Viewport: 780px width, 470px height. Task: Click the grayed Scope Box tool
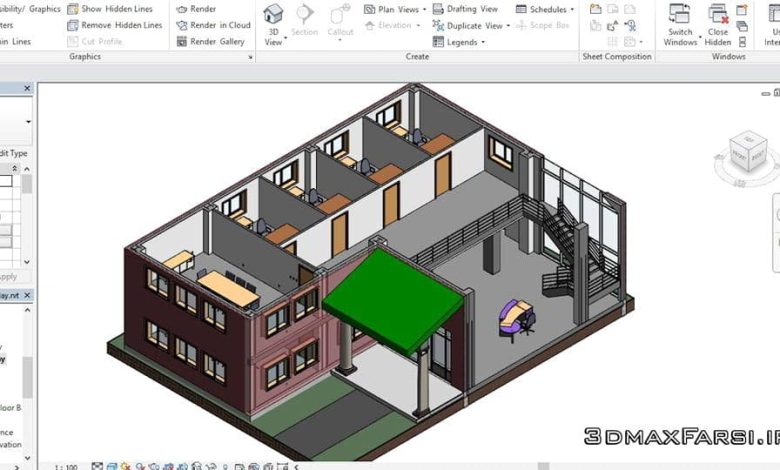[543, 25]
